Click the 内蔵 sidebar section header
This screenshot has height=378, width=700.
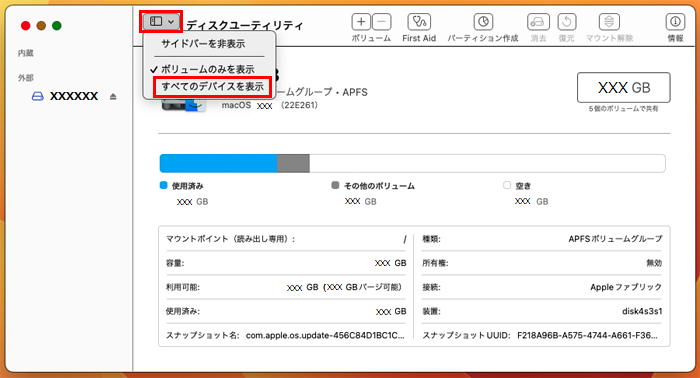tap(25, 53)
